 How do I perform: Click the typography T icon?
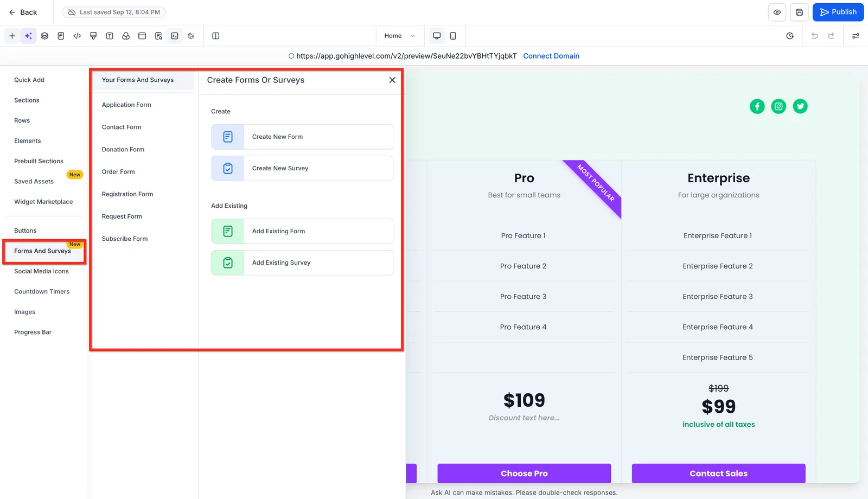point(110,36)
